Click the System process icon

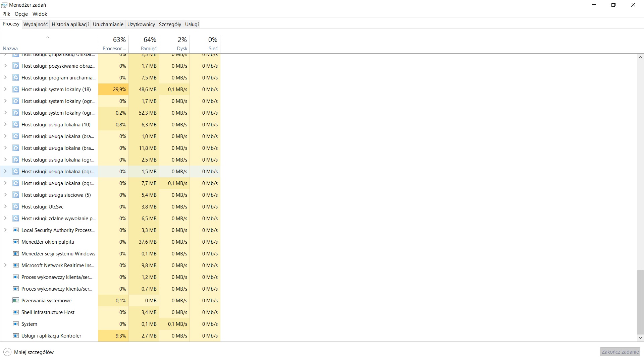pos(15,324)
